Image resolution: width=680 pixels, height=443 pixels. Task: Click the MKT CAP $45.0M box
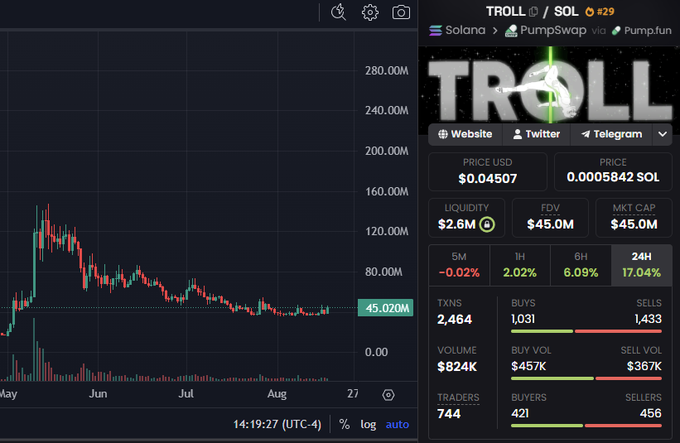click(634, 218)
